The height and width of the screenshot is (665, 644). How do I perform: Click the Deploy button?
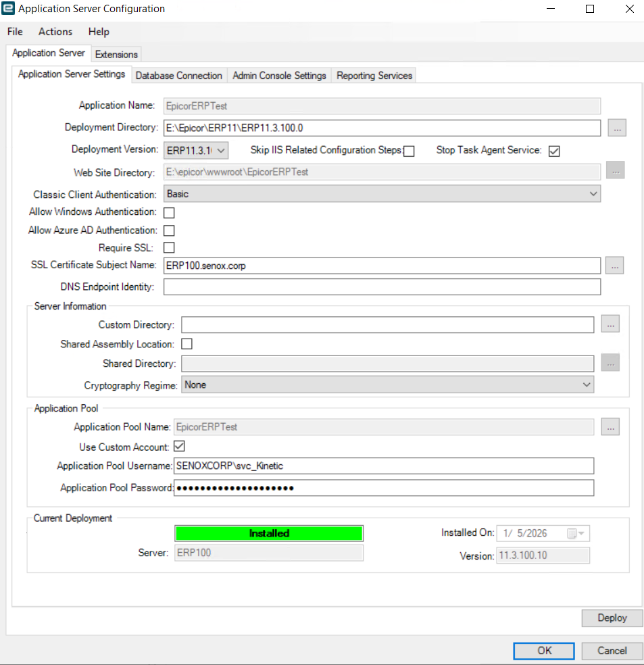point(612,618)
